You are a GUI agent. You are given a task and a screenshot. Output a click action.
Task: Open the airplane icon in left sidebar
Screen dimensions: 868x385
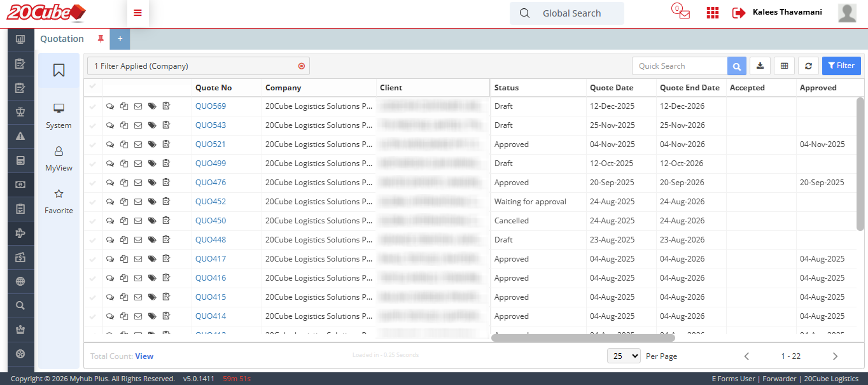(20, 234)
